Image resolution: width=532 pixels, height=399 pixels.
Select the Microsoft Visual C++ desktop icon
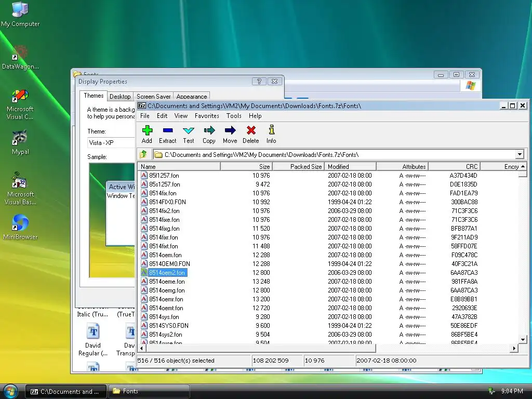(x=20, y=104)
